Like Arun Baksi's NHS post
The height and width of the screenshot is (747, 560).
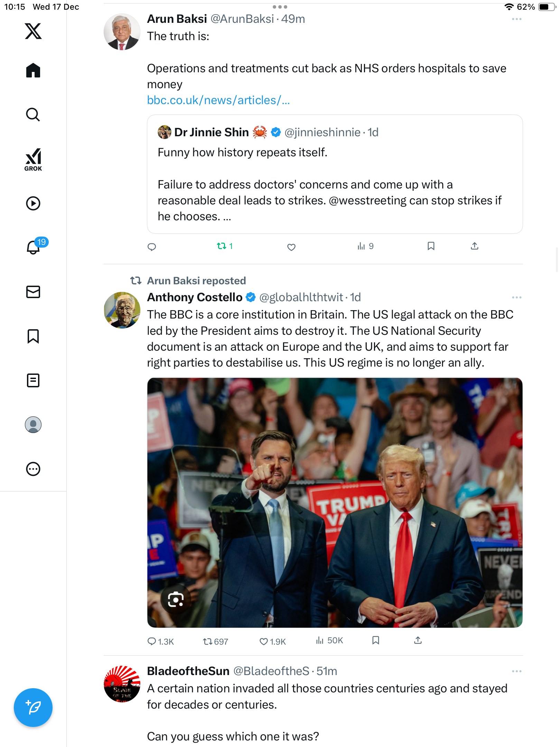tap(291, 247)
